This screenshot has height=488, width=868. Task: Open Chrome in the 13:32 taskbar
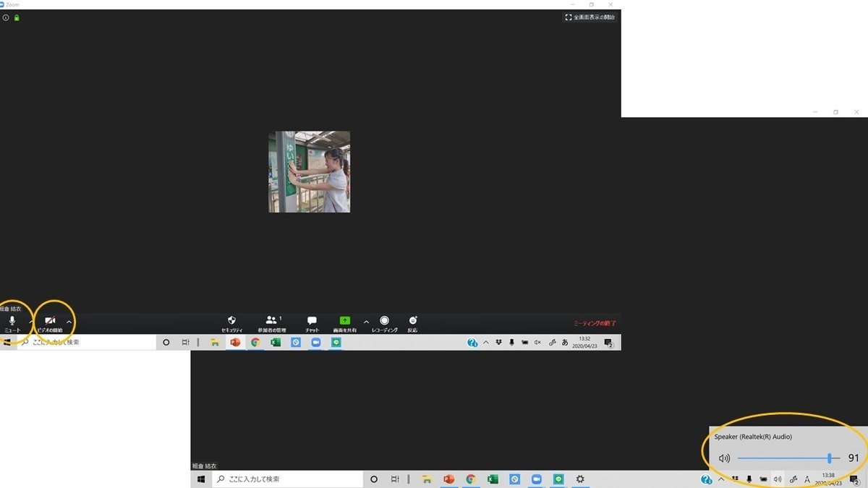pos(255,342)
